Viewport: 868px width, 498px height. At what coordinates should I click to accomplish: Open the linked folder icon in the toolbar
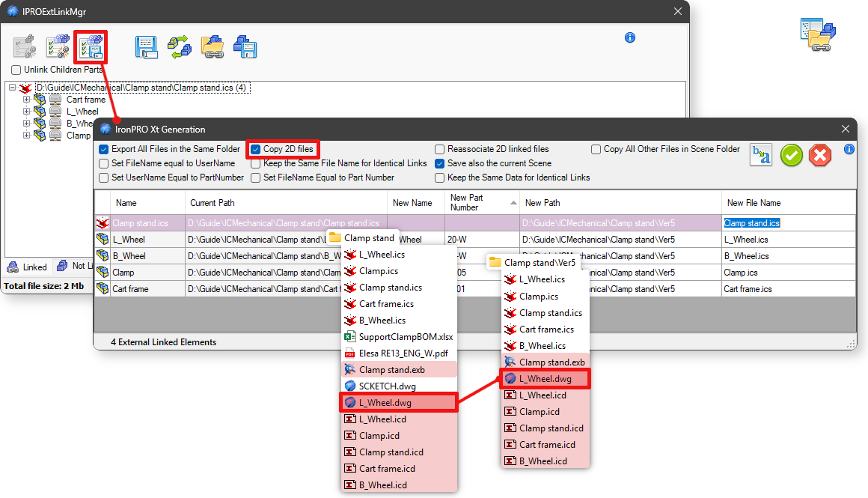(213, 47)
